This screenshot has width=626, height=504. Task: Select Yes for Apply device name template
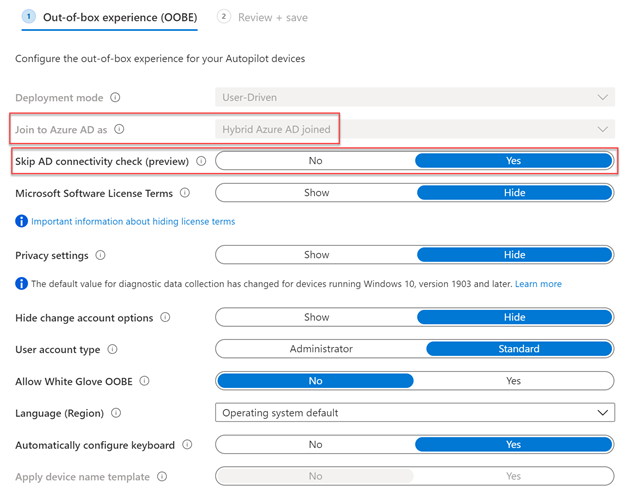click(513, 476)
